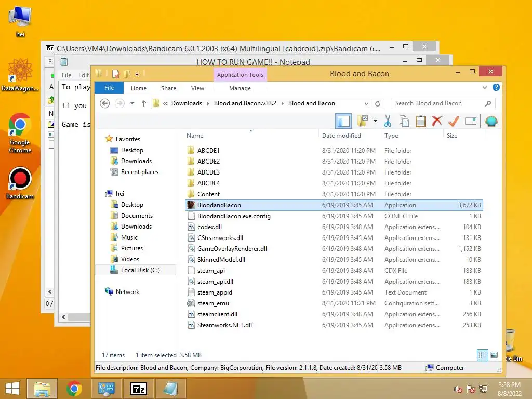
Task: Open the Manage tab under Application Tools
Action: pyautogui.click(x=240, y=88)
